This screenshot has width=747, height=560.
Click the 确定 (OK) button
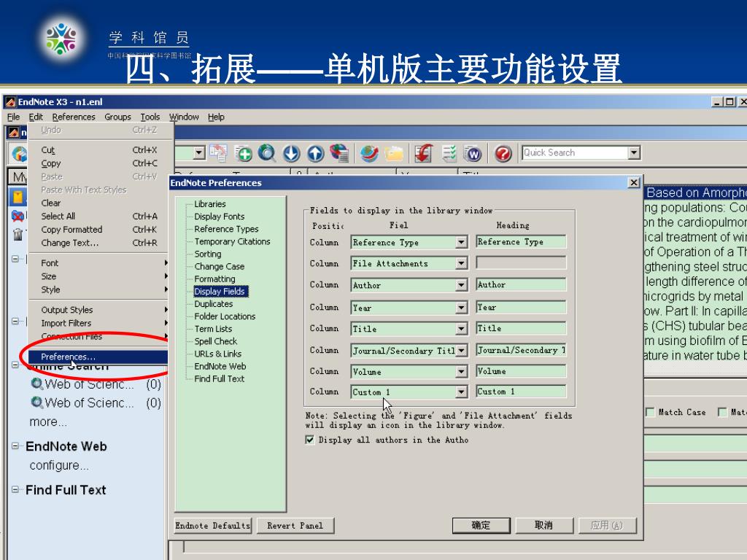pyautogui.click(x=481, y=525)
